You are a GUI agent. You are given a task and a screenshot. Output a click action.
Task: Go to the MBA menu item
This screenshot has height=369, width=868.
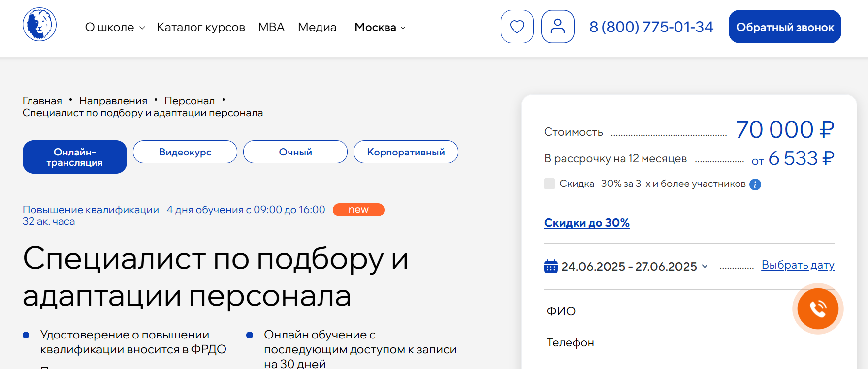(x=271, y=28)
